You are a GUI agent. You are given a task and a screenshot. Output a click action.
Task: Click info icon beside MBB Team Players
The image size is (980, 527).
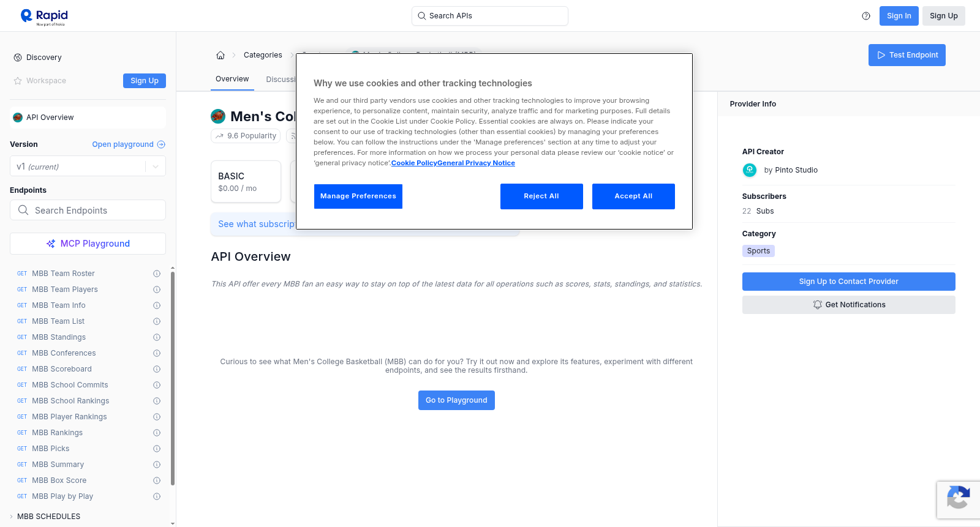(x=157, y=290)
